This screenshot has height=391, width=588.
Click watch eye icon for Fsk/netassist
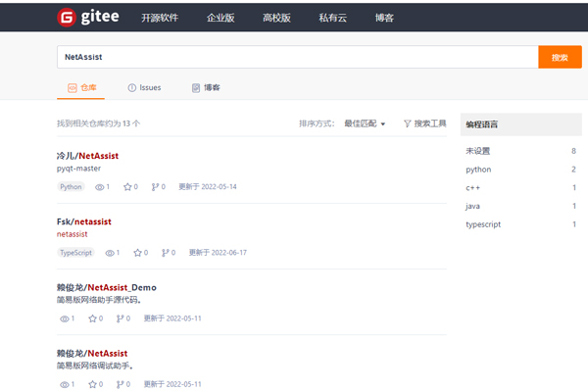click(x=110, y=253)
